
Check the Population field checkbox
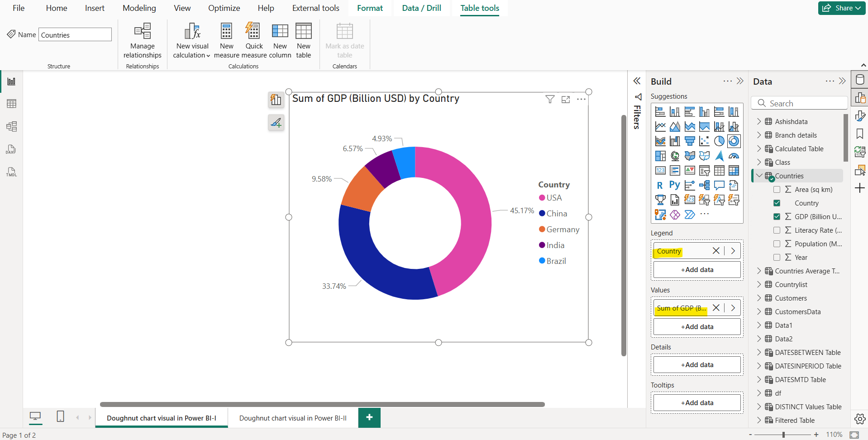(777, 244)
